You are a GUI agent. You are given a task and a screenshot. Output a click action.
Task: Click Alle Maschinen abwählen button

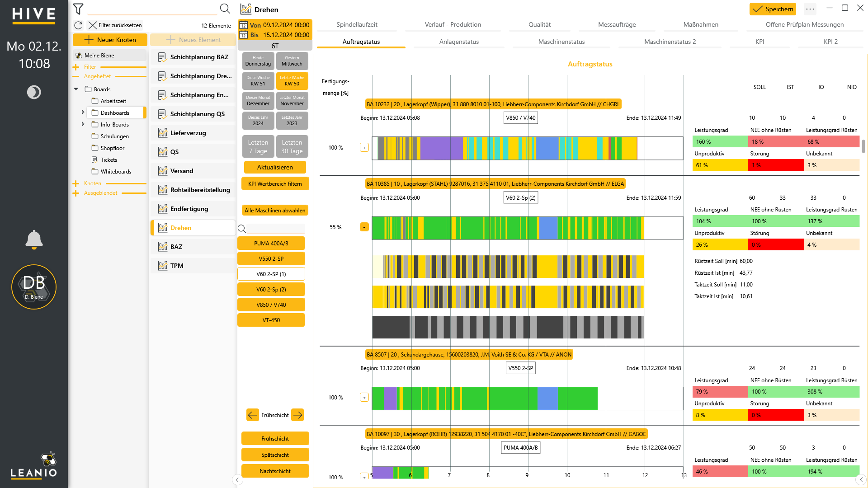[275, 211]
